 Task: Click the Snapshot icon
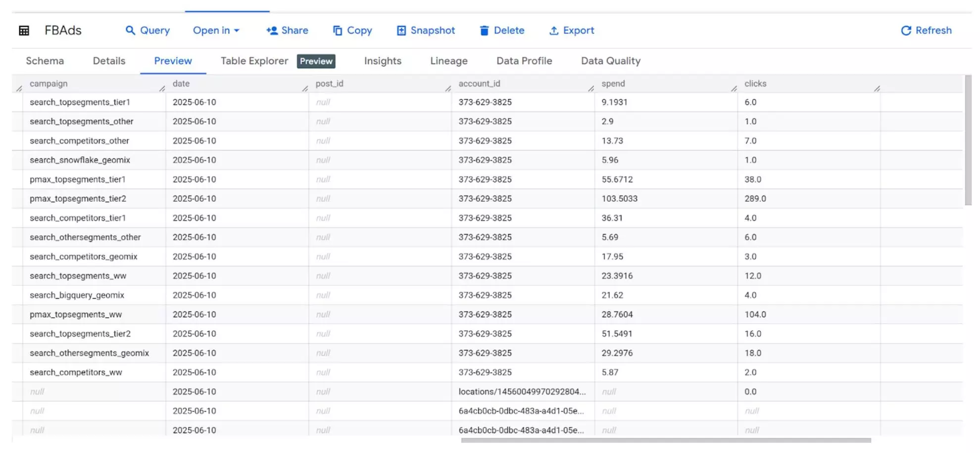pyautogui.click(x=401, y=30)
